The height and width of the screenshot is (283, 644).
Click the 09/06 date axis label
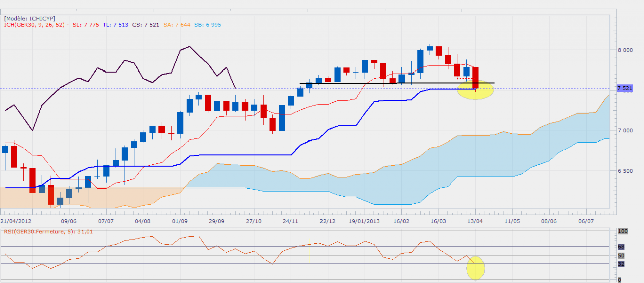(69, 221)
